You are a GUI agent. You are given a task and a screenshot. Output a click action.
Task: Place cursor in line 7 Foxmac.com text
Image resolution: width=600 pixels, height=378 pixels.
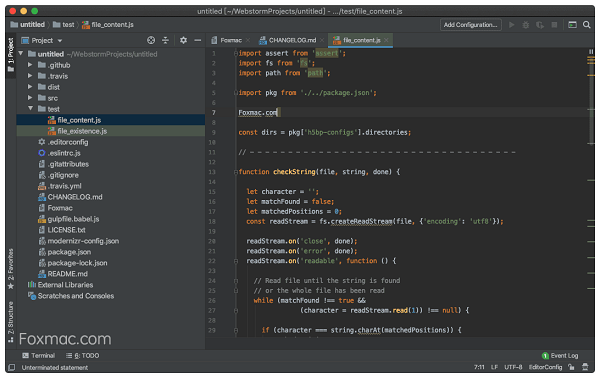tap(258, 112)
